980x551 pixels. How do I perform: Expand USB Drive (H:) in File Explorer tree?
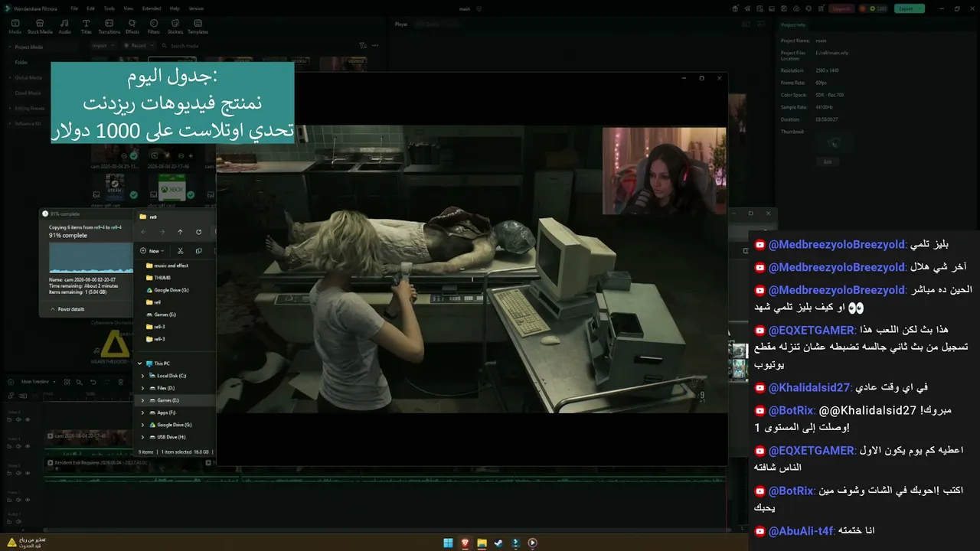click(142, 437)
